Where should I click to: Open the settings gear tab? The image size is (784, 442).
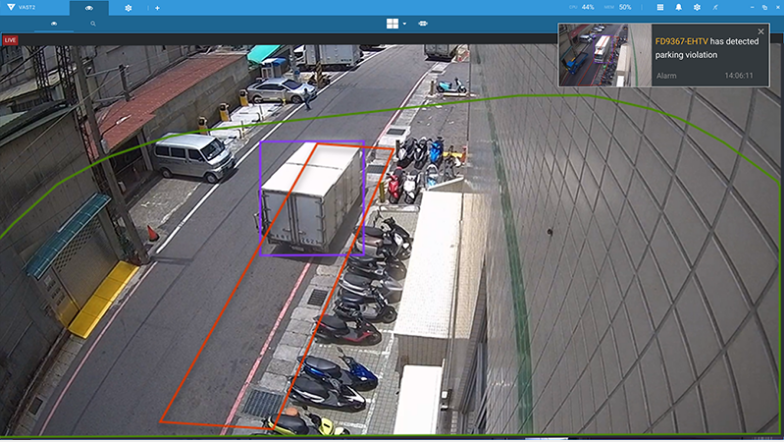point(128,7)
